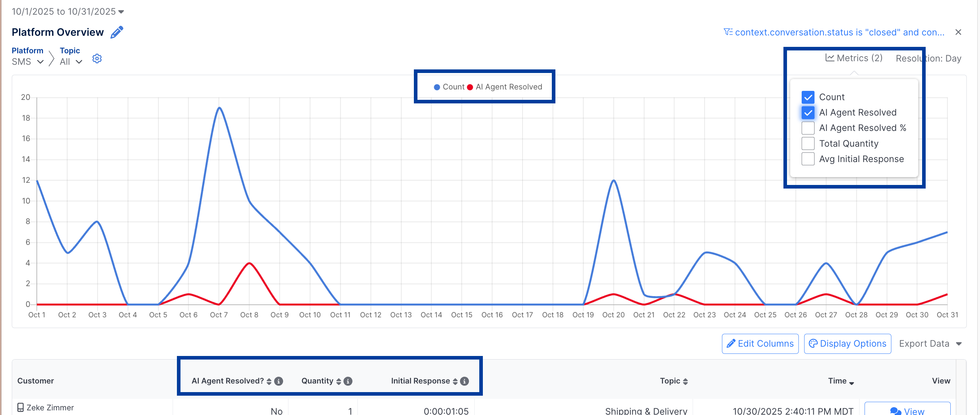Uncheck the Count metric checkbox
Image resolution: width=980 pixels, height=415 pixels.
807,97
